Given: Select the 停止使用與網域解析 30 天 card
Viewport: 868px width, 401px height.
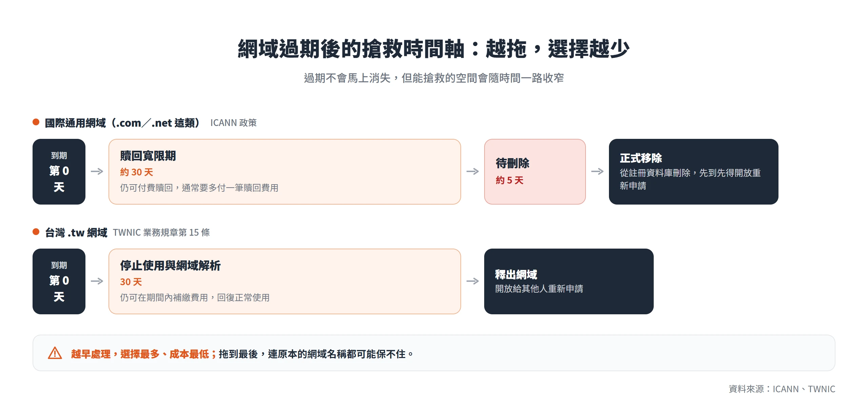Looking at the screenshot, I should [285, 281].
